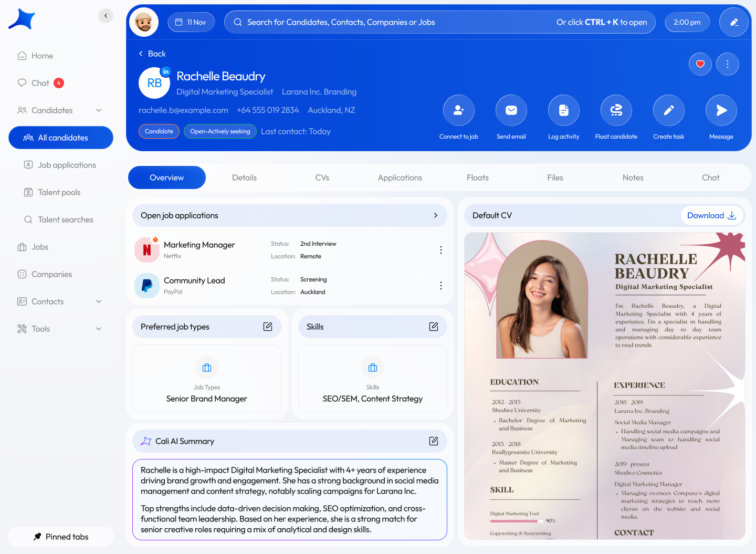Screen dimensions: 756x554
Task: Click the Connect to job icon
Action: coord(459,110)
